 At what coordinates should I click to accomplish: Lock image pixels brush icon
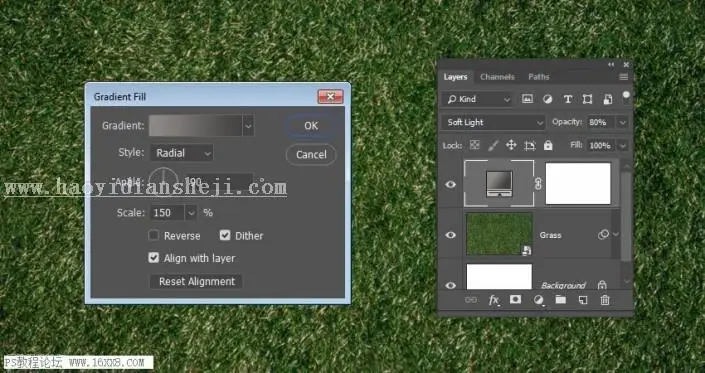pyautogui.click(x=493, y=145)
